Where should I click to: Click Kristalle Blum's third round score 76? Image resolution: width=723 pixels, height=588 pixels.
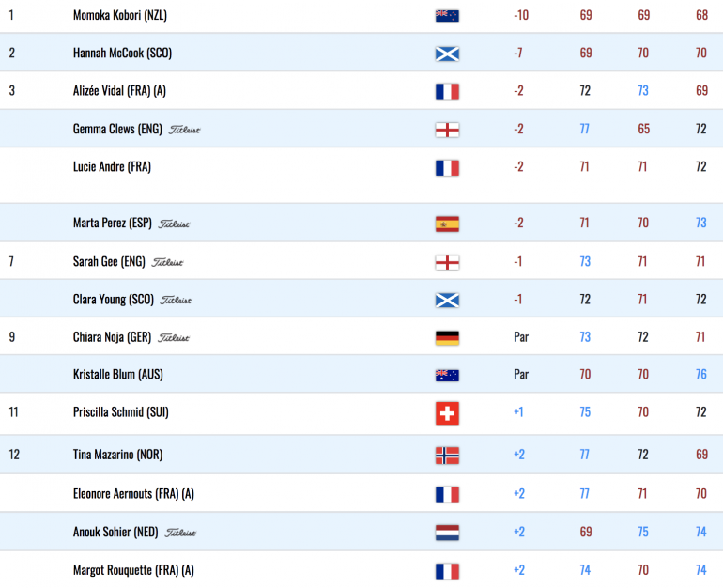coord(700,374)
